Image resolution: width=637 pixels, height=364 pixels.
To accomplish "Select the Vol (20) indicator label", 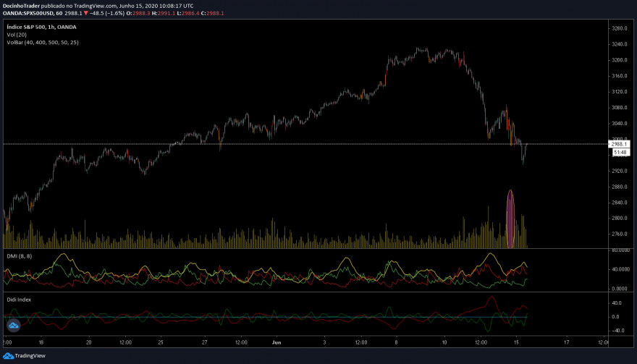I will coord(17,35).
